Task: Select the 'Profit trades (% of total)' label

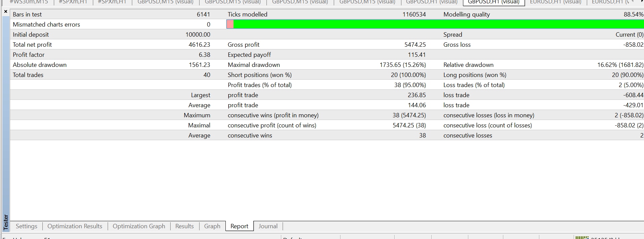Action: pos(260,85)
